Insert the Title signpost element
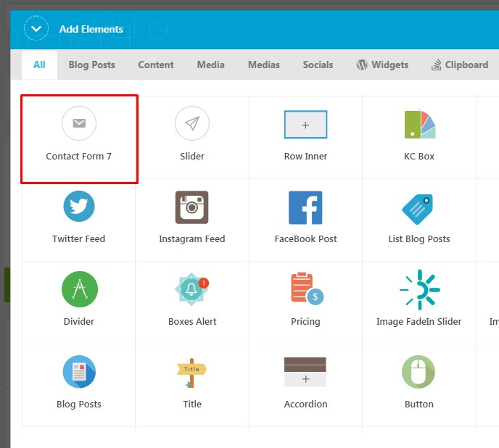 (192, 373)
